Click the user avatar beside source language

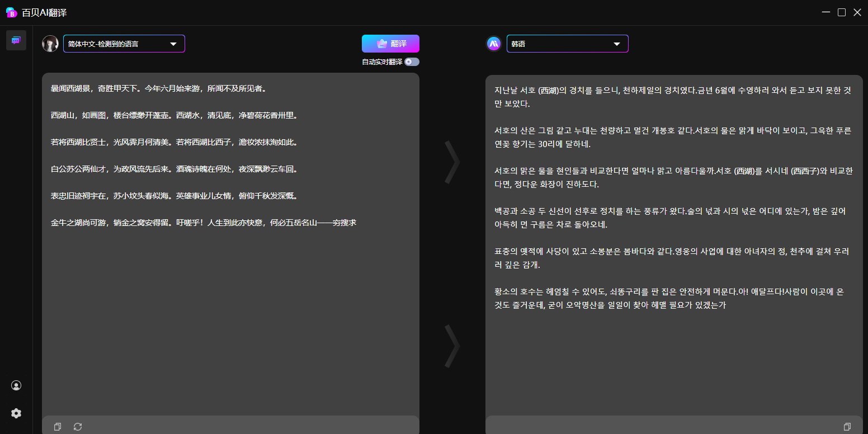(x=50, y=44)
